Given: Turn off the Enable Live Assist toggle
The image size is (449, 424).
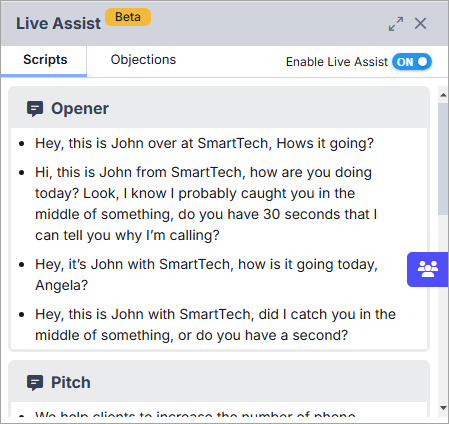Looking at the screenshot, I should pyautogui.click(x=412, y=62).
